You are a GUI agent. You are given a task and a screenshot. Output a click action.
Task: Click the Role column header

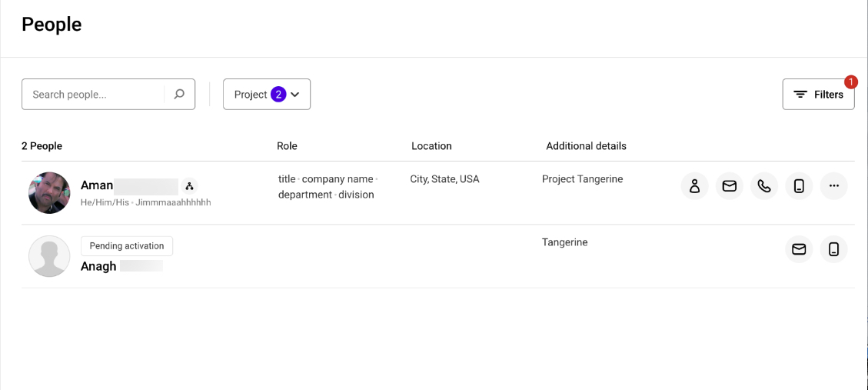point(287,146)
